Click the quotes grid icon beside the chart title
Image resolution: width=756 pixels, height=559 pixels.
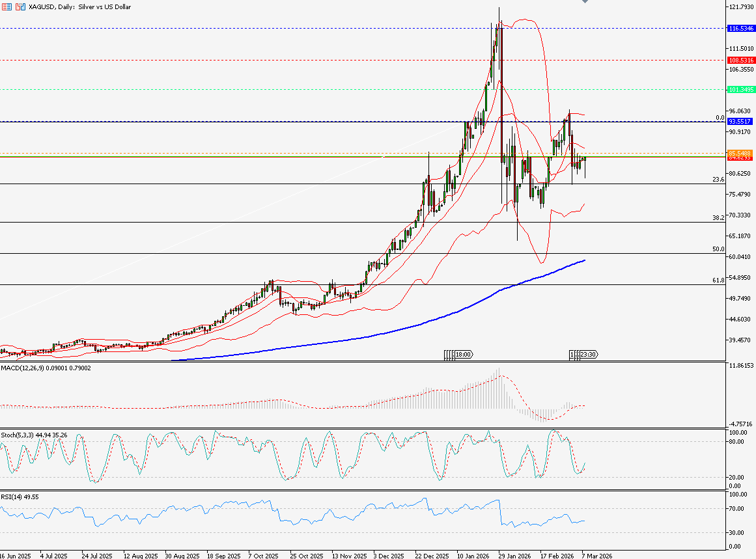click(7, 7)
